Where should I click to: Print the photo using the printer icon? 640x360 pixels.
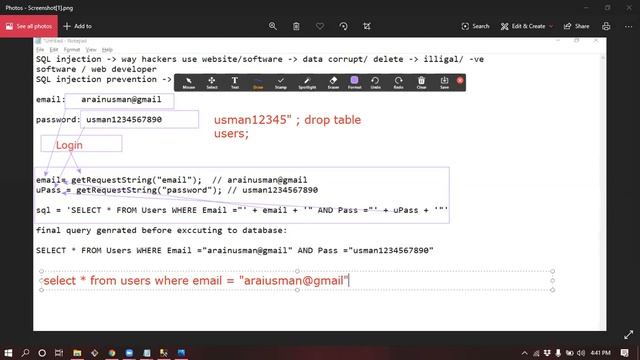[x=606, y=26]
